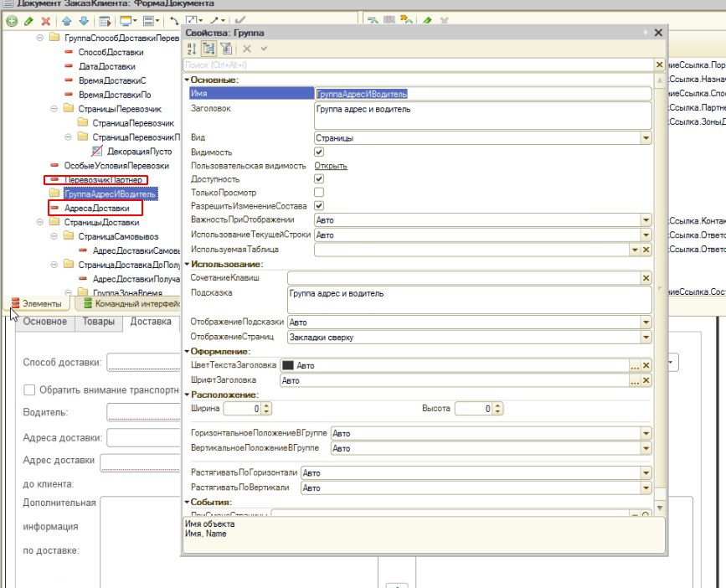Click the filter properties icon in properties toolbar
This screenshot has width=726, height=588.
pyautogui.click(x=226, y=49)
